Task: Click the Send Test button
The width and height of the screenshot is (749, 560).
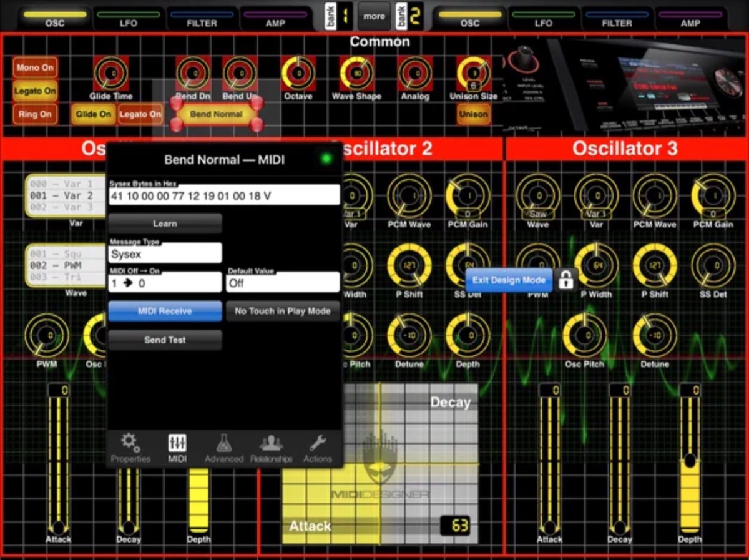Action: click(165, 340)
